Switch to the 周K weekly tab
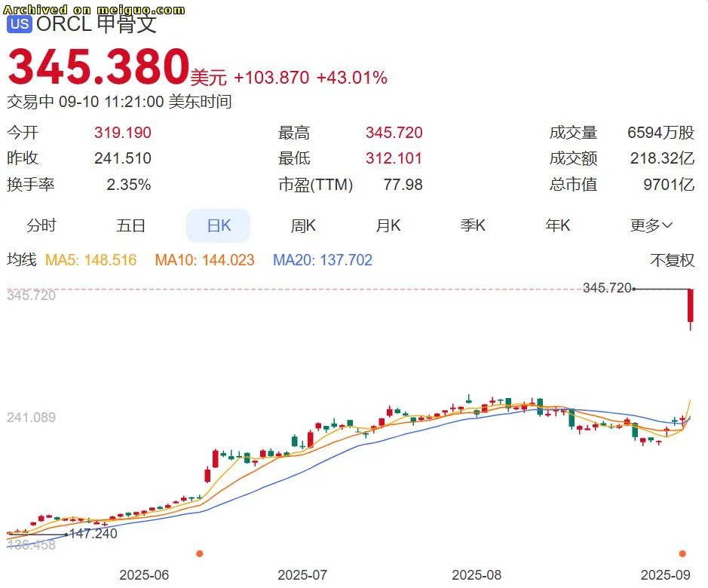 point(303,225)
